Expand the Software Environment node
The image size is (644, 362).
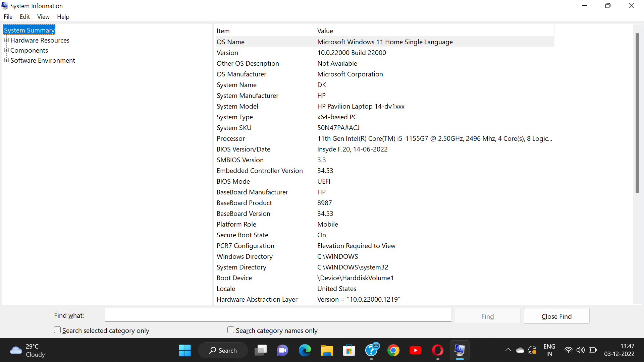point(6,60)
